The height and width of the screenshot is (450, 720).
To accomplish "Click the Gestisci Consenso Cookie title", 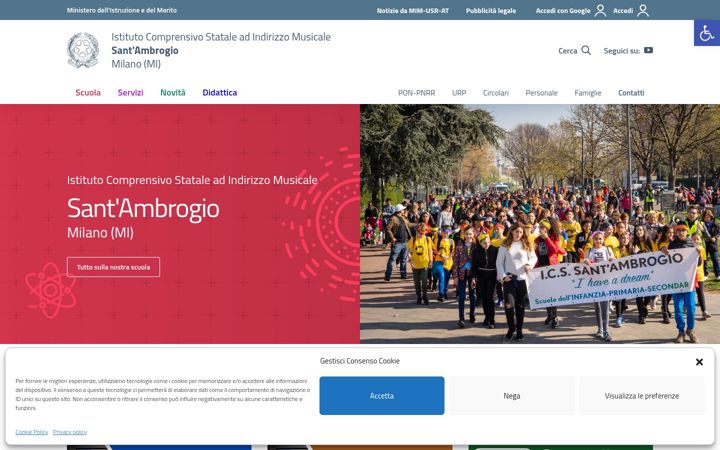I will [x=360, y=361].
